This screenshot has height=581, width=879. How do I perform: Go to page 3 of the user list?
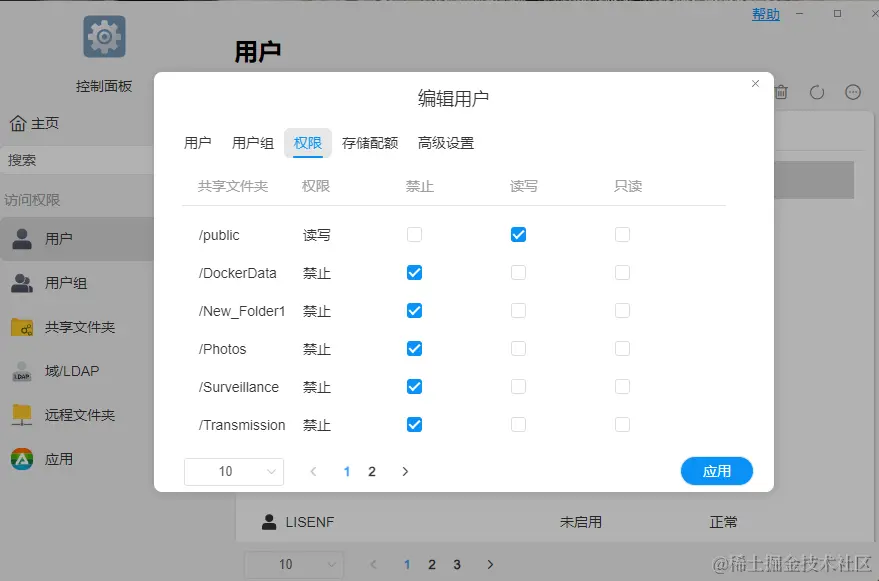click(457, 564)
